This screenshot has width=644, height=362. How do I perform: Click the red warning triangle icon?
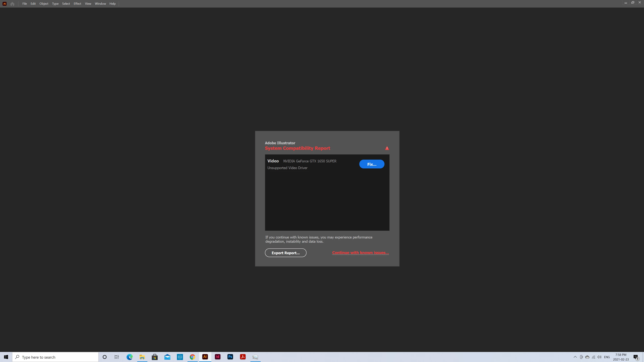click(387, 148)
